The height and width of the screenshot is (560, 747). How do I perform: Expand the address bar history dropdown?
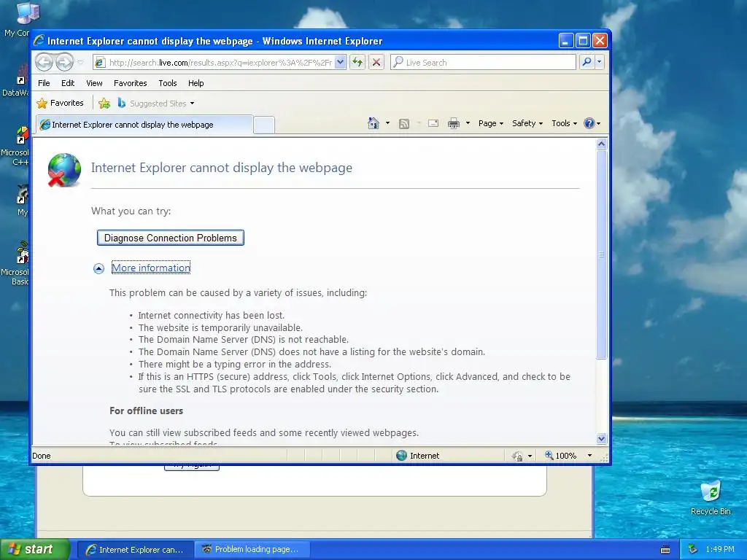point(340,63)
